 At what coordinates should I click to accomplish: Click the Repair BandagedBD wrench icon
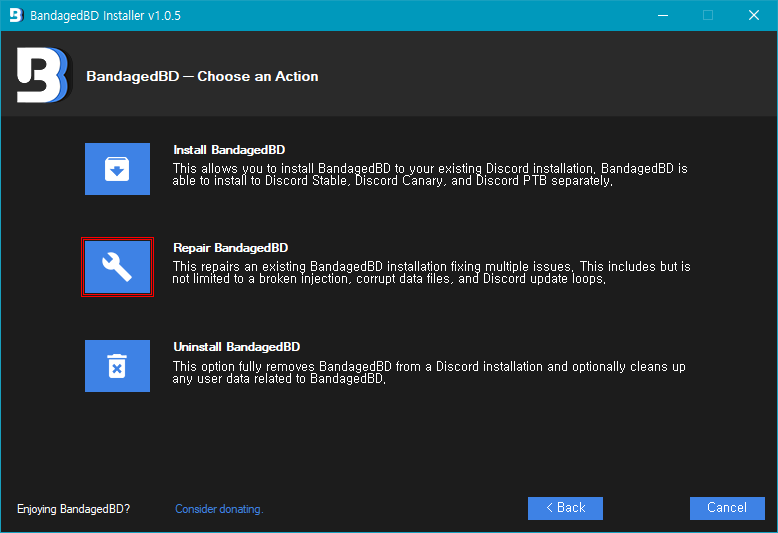coord(117,267)
